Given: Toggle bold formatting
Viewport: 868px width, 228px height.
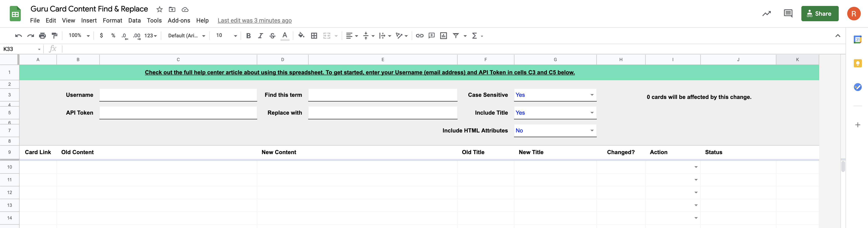Looking at the screenshot, I should coord(248,35).
